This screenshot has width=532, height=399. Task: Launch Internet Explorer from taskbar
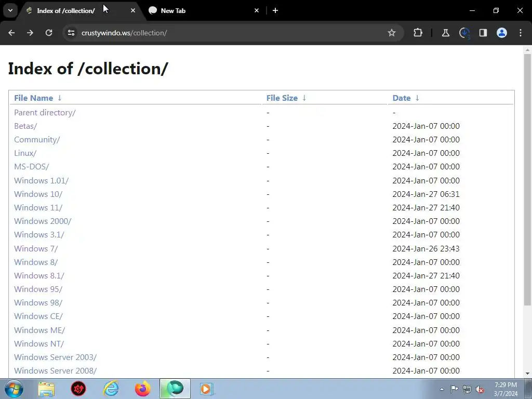(111, 389)
